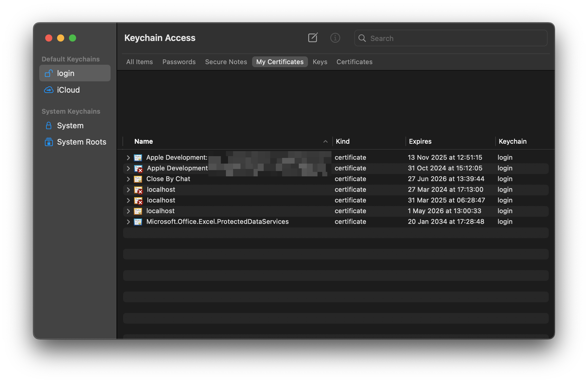Screen dimensions: 588x383
Task: Click the iCloud keychain cloud icon
Action: [48, 90]
